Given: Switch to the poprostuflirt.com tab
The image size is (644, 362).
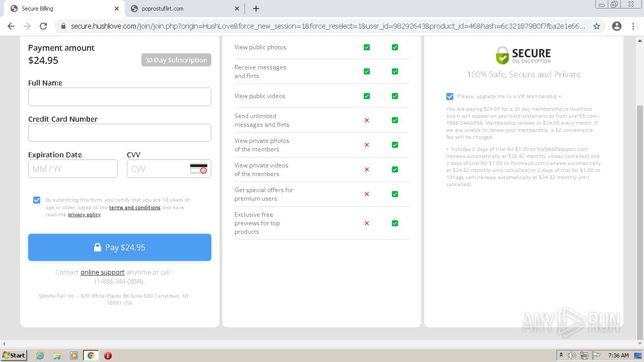Looking at the screenshot, I should point(184,9).
